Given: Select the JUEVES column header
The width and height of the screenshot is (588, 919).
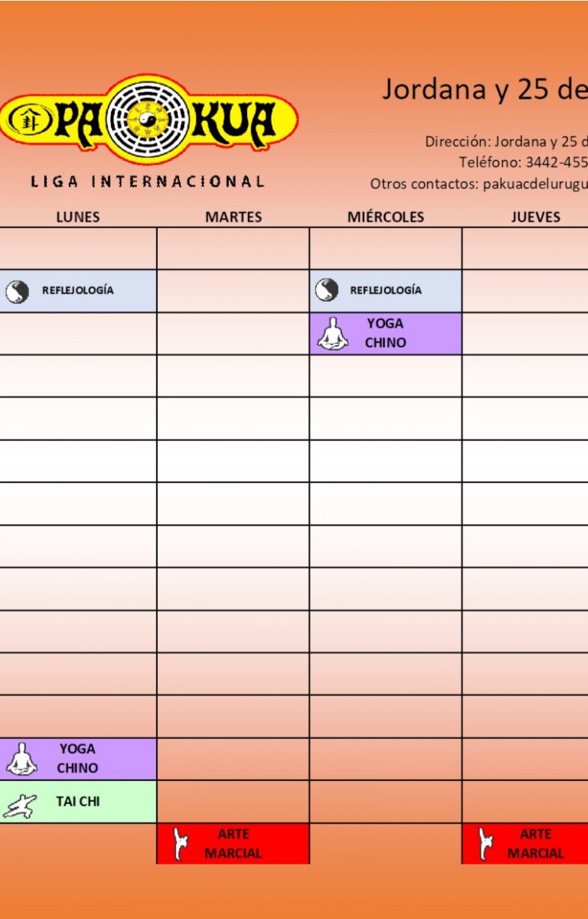Looking at the screenshot, I should [x=535, y=217].
